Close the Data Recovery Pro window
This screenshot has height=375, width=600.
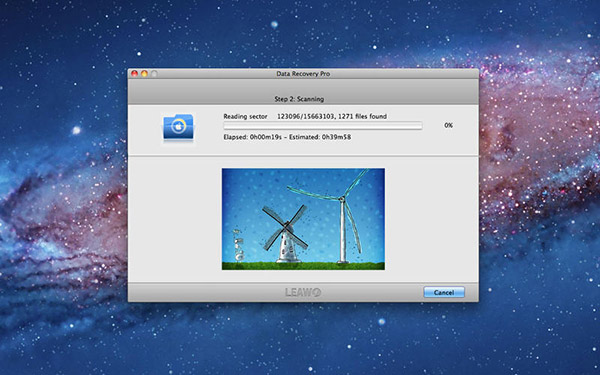[x=134, y=73]
